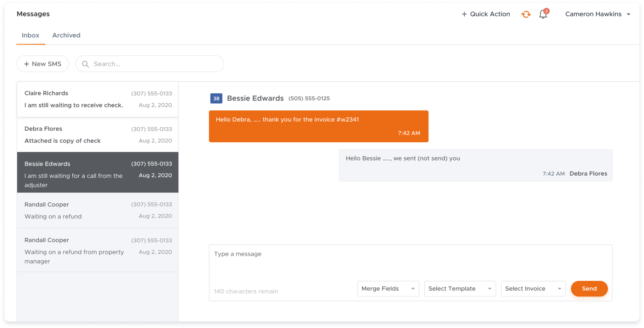Click the orange sync refresh icon

[x=526, y=14]
